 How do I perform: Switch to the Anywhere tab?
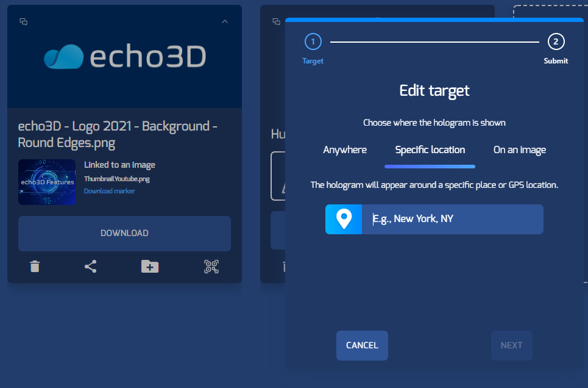click(345, 149)
